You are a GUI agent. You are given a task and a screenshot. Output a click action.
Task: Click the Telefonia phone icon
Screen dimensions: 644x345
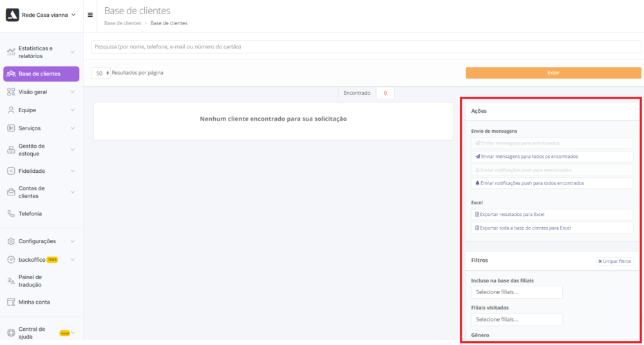click(11, 214)
